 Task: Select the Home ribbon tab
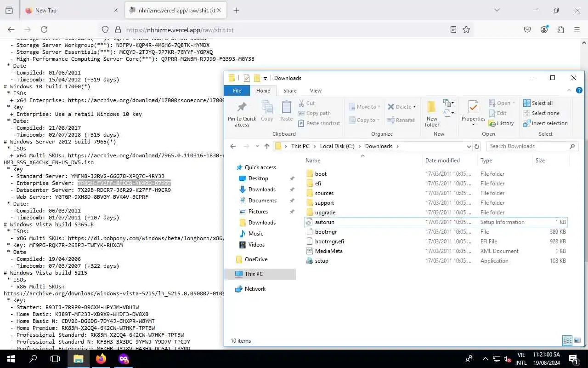[x=263, y=91]
